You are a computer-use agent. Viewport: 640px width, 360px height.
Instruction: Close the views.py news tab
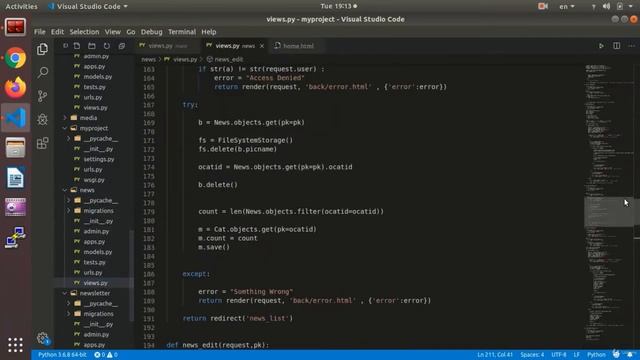tap(262, 46)
